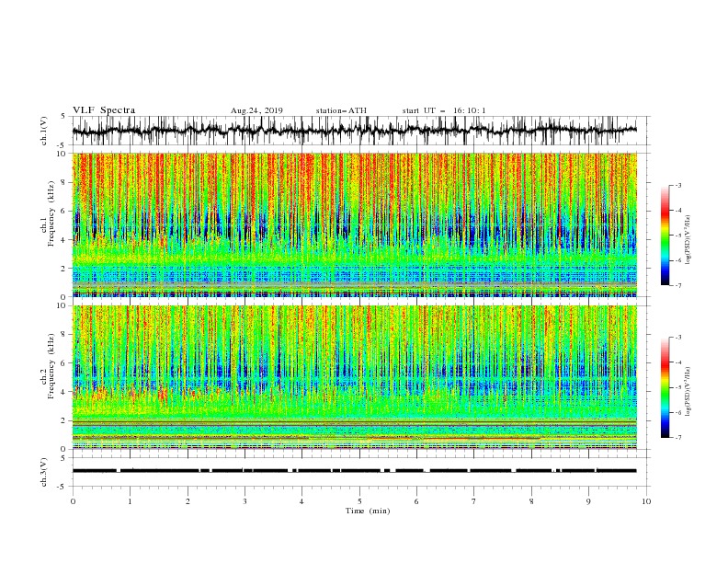This screenshot has height=563, width=728.
Task: Click the "ch.1(V)" waveform axis label
Action: [x=44, y=131]
